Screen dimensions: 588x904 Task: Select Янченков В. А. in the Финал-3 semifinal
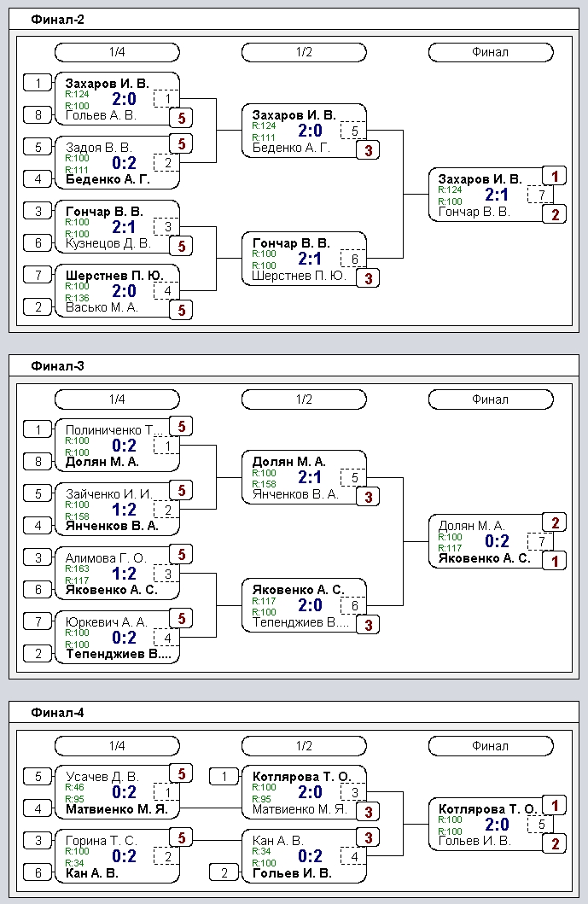point(295,494)
